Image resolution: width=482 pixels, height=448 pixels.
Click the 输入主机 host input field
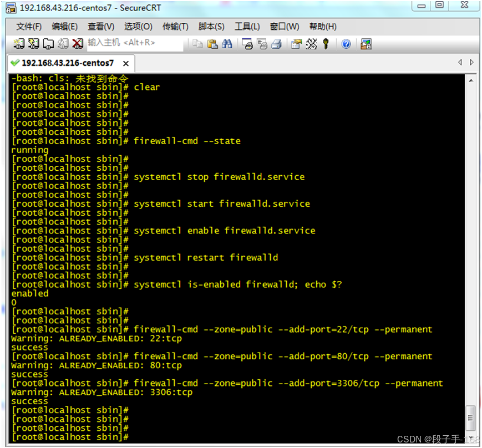[135, 43]
